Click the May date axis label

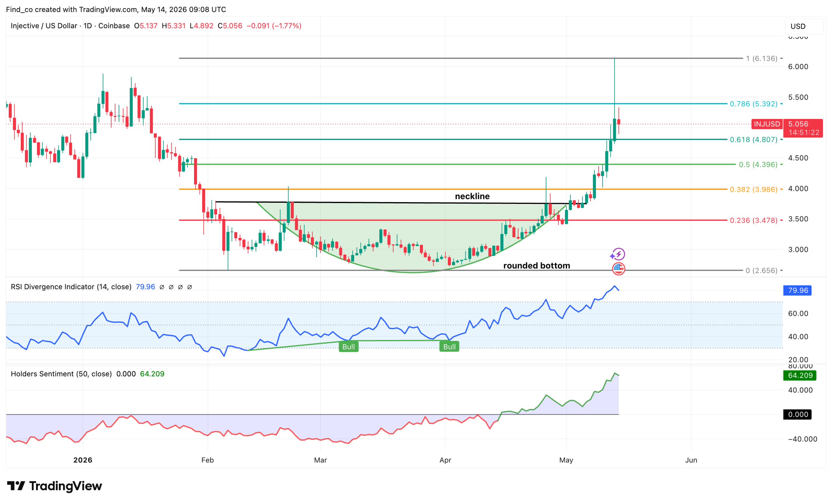tap(566, 460)
